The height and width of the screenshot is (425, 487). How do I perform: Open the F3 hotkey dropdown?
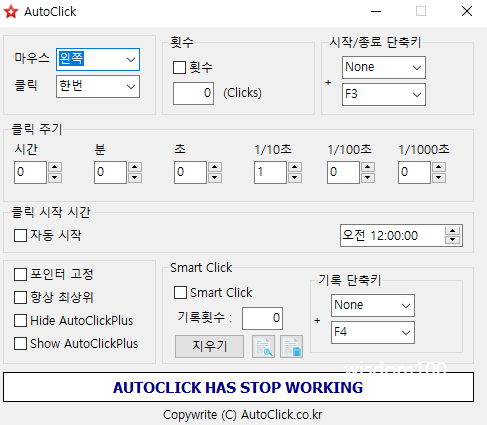(x=384, y=94)
